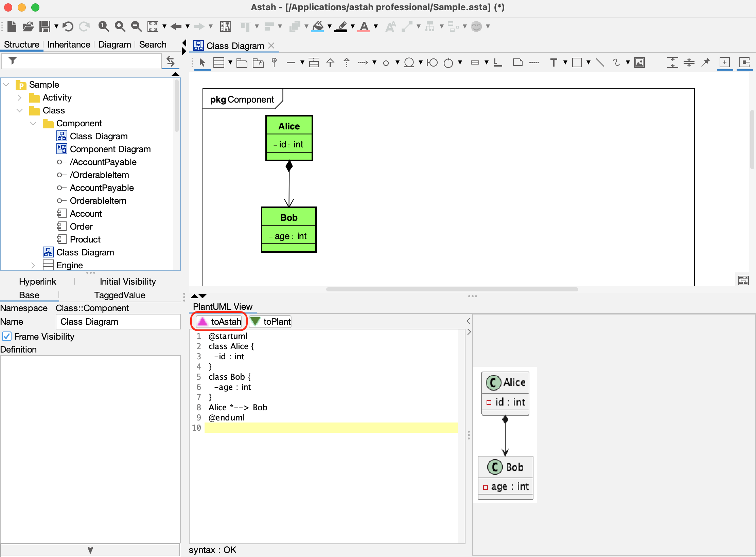Click the sync-with-diagram arrows icon
The height and width of the screenshot is (557, 756).
pos(171,61)
